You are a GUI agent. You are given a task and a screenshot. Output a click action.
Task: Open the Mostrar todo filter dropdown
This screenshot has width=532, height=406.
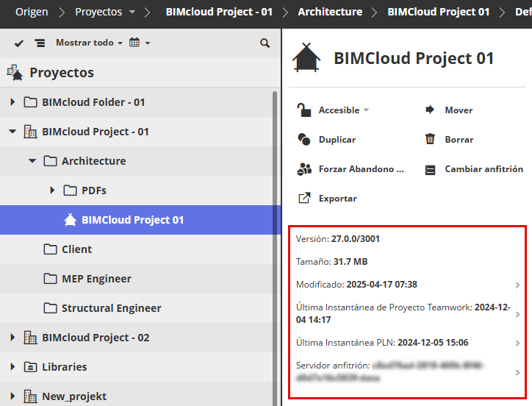pos(89,43)
